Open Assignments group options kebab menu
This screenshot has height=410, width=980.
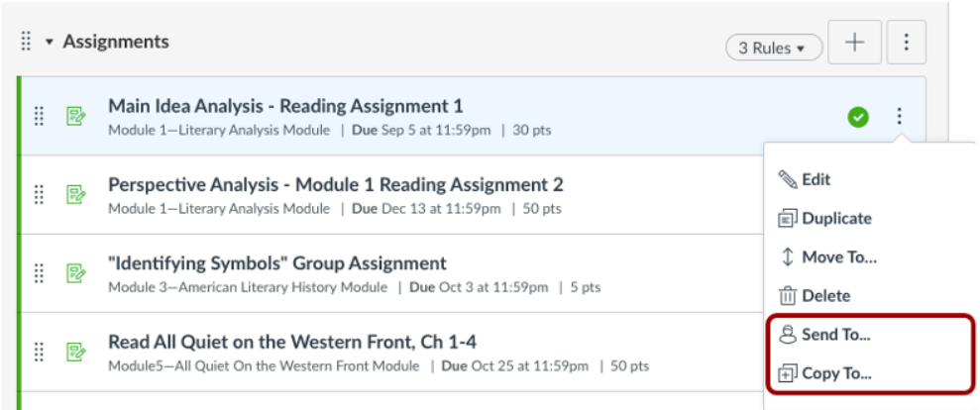point(907,42)
